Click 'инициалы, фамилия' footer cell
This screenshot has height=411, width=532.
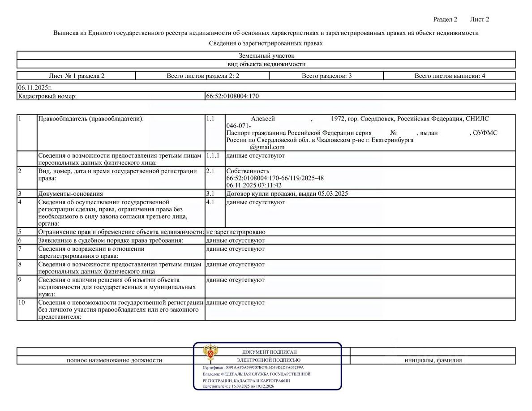pos(433,360)
